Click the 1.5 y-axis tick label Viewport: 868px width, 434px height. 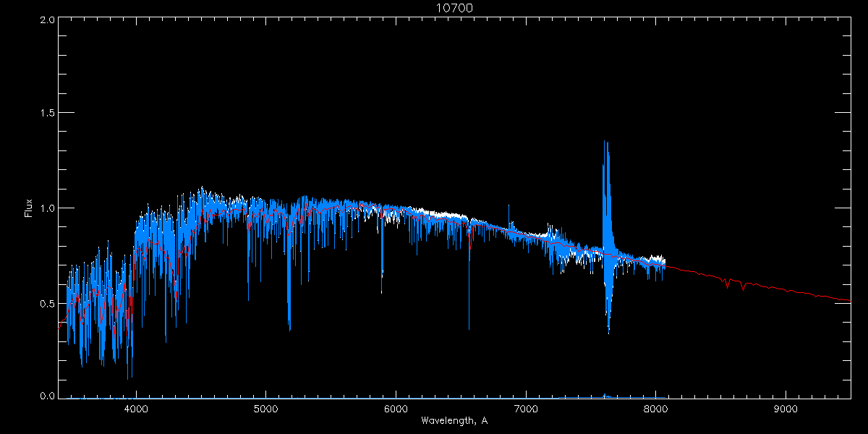[48, 114]
